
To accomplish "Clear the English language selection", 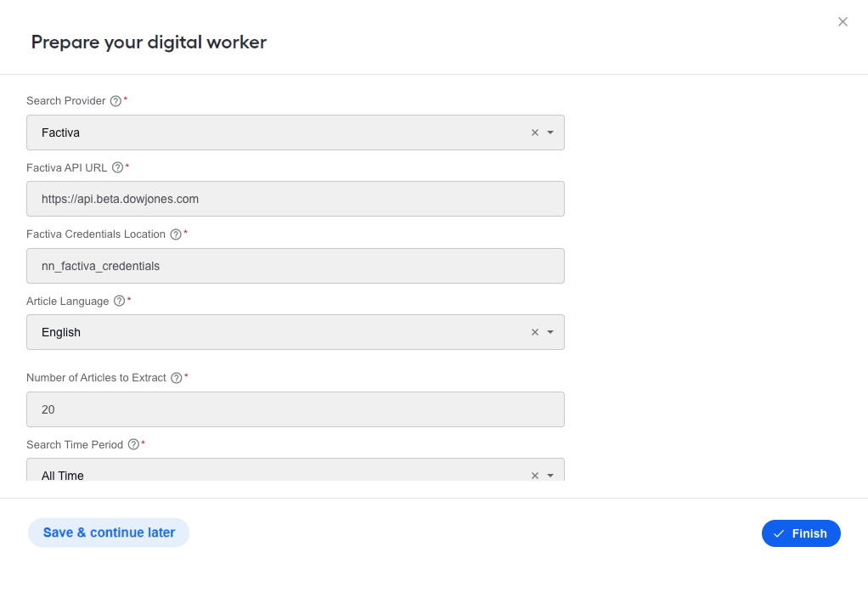I will (535, 332).
